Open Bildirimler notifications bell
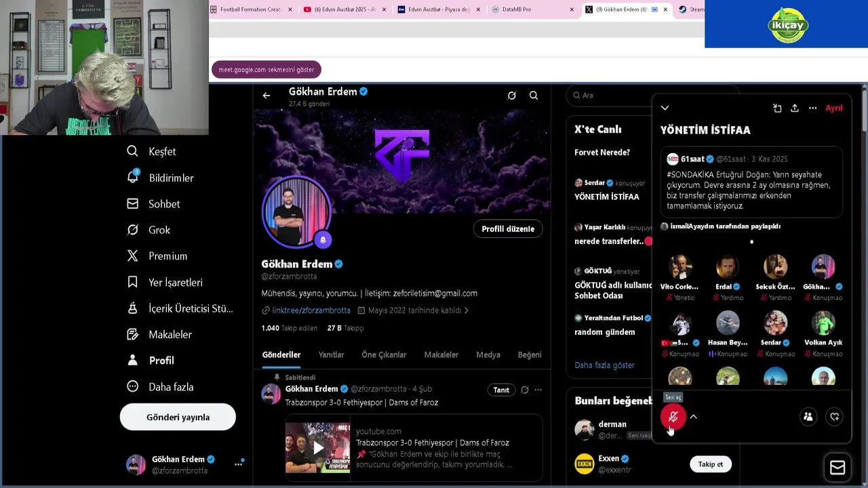Image resolution: width=868 pixels, height=488 pixels. (161, 178)
